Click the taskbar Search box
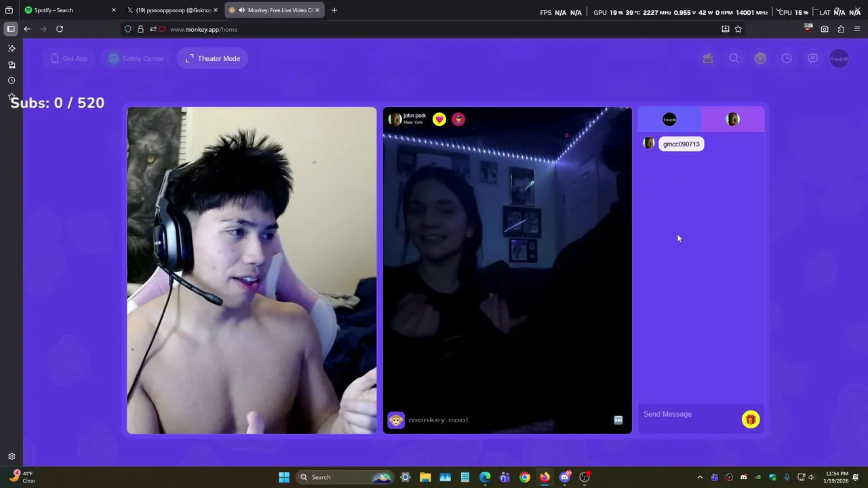Viewport: 868px width, 488px height. point(346,477)
